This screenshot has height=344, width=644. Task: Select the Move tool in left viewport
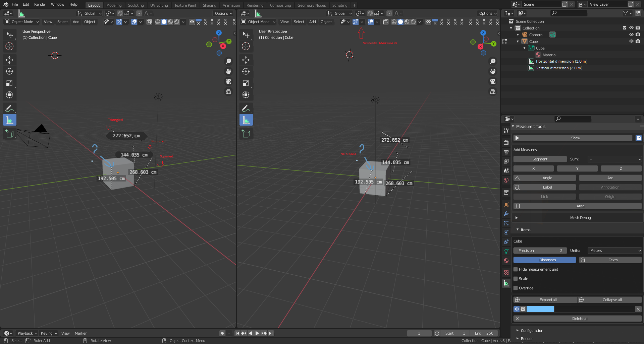click(x=9, y=60)
